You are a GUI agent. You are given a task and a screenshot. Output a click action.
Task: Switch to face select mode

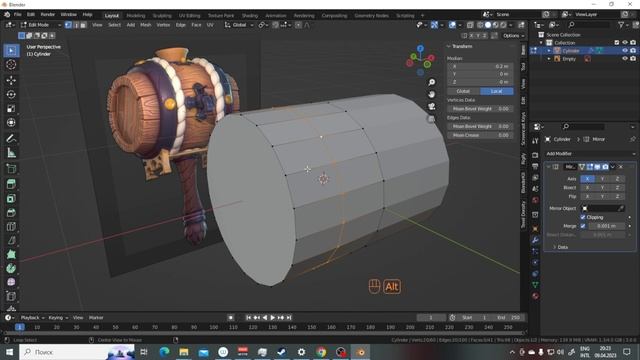(x=83, y=25)
